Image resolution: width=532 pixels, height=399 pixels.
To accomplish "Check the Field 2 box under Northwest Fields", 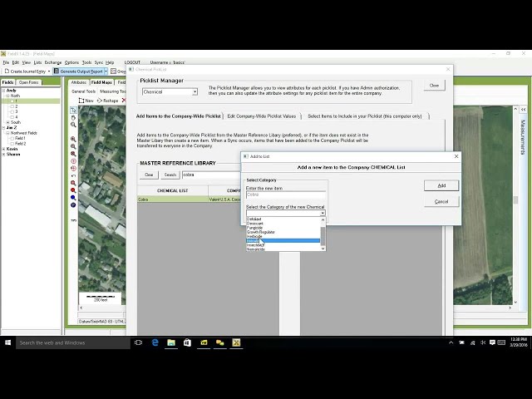I will coord(12,144).
